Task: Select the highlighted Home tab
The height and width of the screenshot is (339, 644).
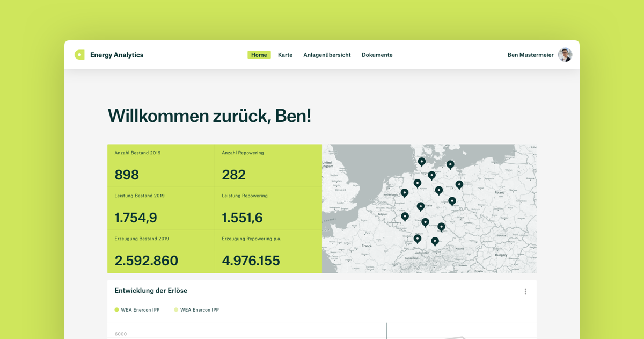Action: pos(259,54)
